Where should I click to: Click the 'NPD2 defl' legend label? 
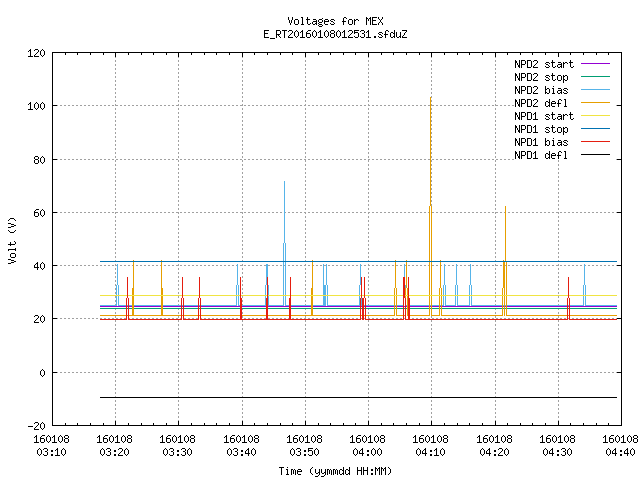(x=541, y=103)
